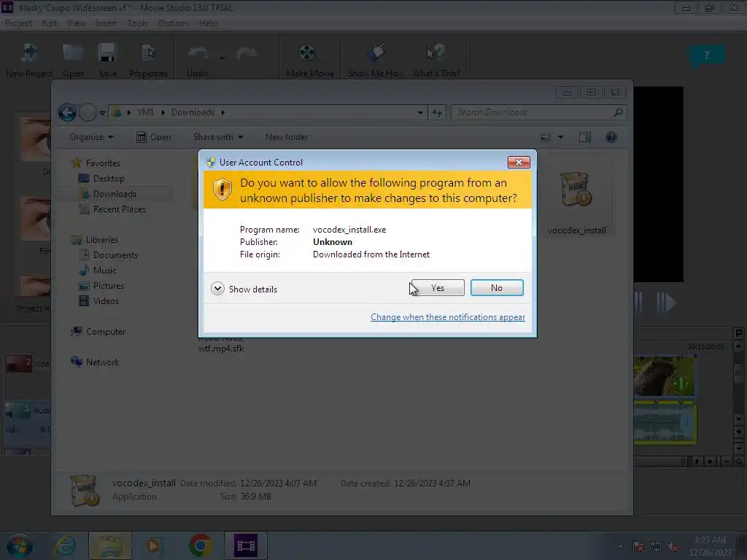Select Favorites in navigation pane
Viewport: 747px width, 560px height.
click(96, 163)
